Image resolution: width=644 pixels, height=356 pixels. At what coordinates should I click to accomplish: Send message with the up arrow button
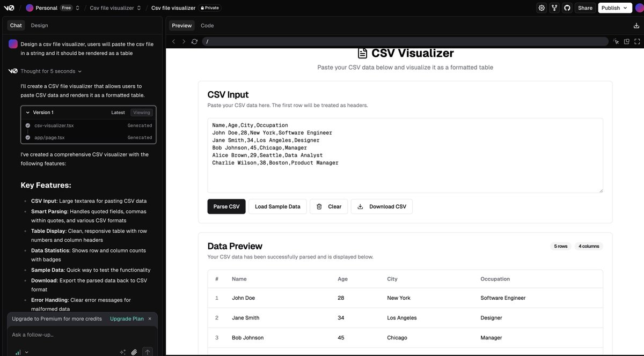[148, 352]
